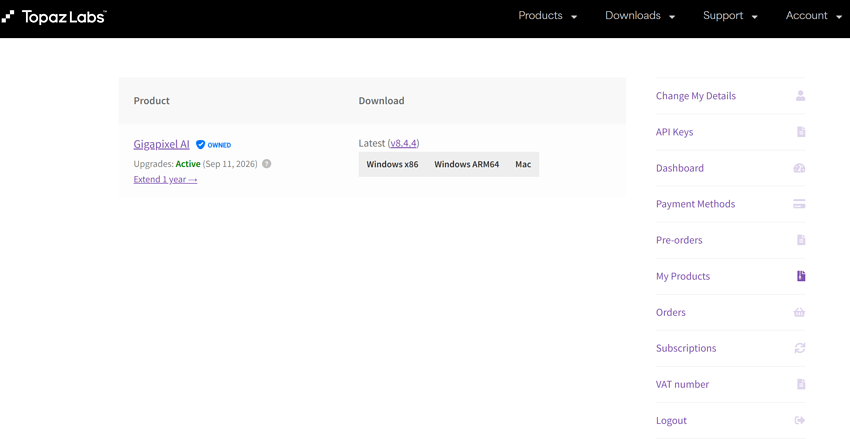Click the gauge icon beside Dashboard
Image resolution: width=850 pixels, height=439 pixels.
[x=800, y=168]
